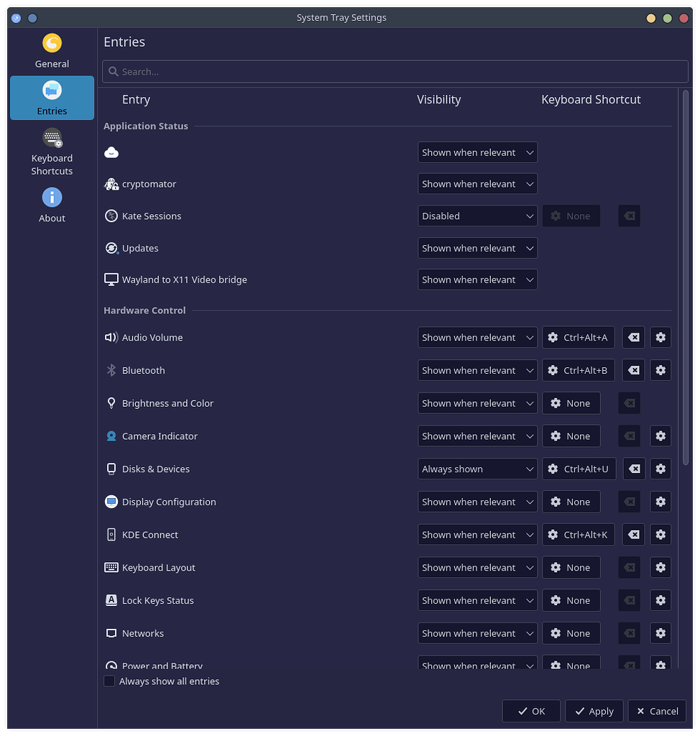Click the Display Configuration settings gear

[x=660, y=502]
